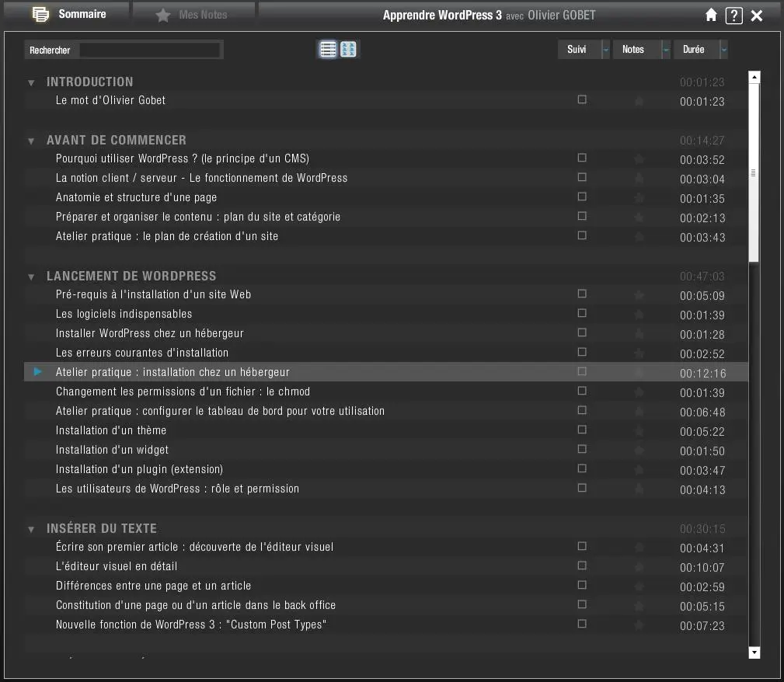Star note for Préparer et organiser le contenu
784x682 pixels.
pos(639,218)
